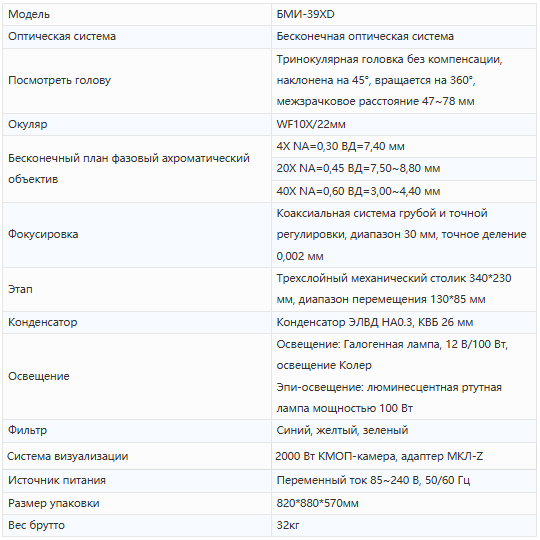Click the Система визуализации label

point(68,456)
